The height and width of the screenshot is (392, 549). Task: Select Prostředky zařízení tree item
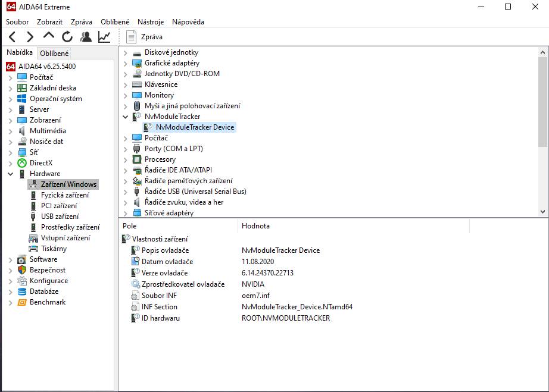[x=70, y=227]
